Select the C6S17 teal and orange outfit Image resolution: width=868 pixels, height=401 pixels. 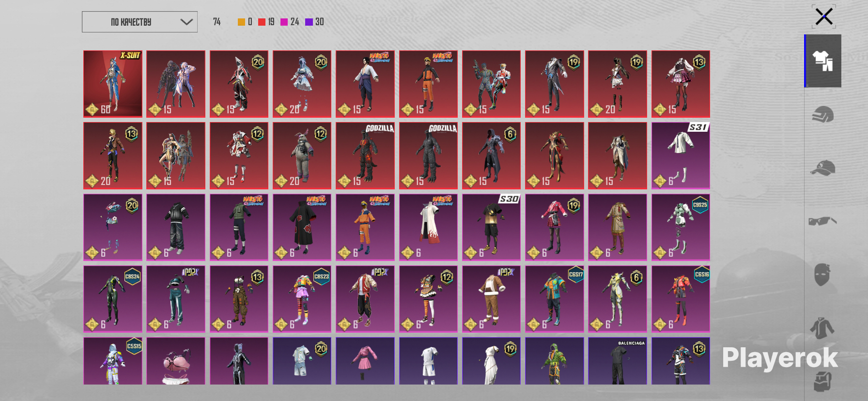pyautogui.click(x=555, y=299)
